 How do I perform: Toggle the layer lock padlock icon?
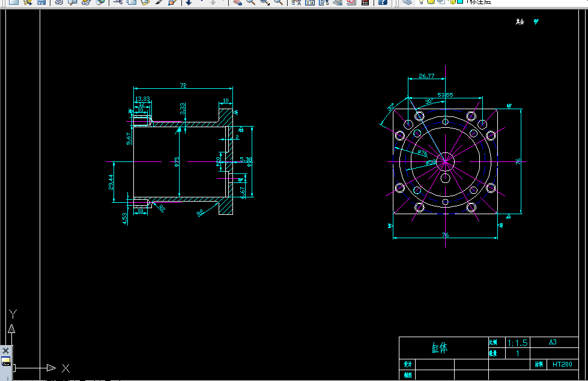click(452, 2)
